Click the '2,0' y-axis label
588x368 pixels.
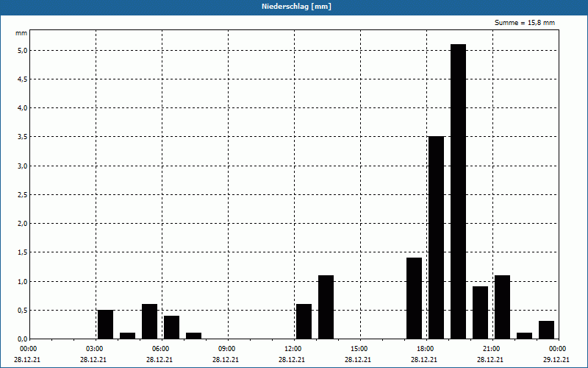[22, 224]
